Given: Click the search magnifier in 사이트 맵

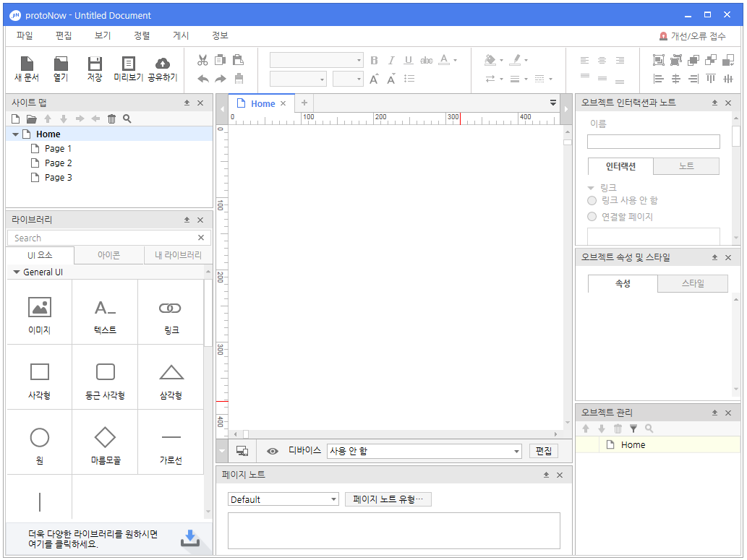Looking at the screenshot, I should [x=127, y=119].
